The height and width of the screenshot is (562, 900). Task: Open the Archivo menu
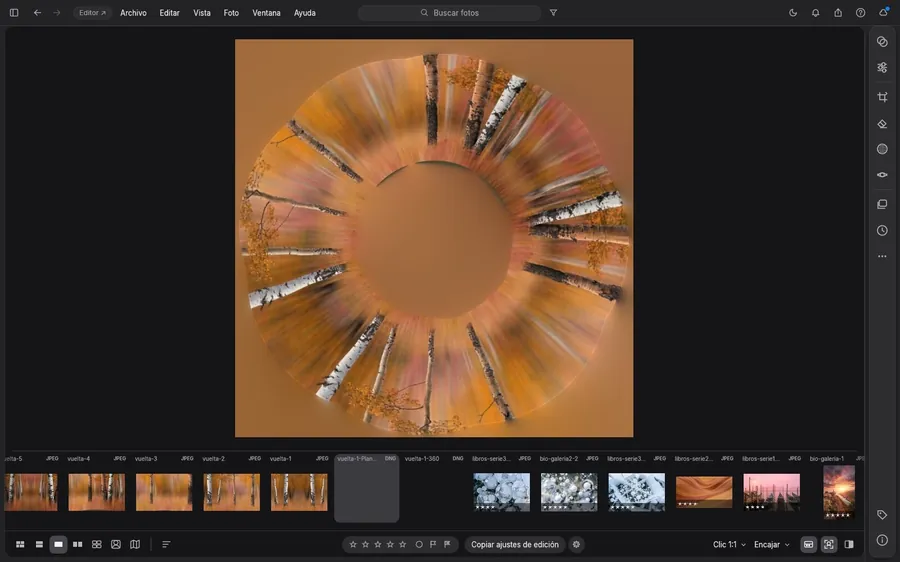133,13
